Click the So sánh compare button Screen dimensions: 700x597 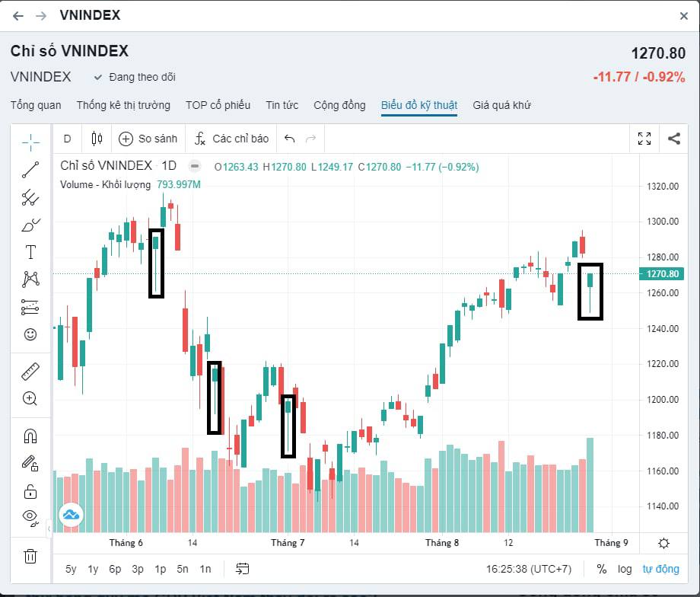tap(148, 139)
